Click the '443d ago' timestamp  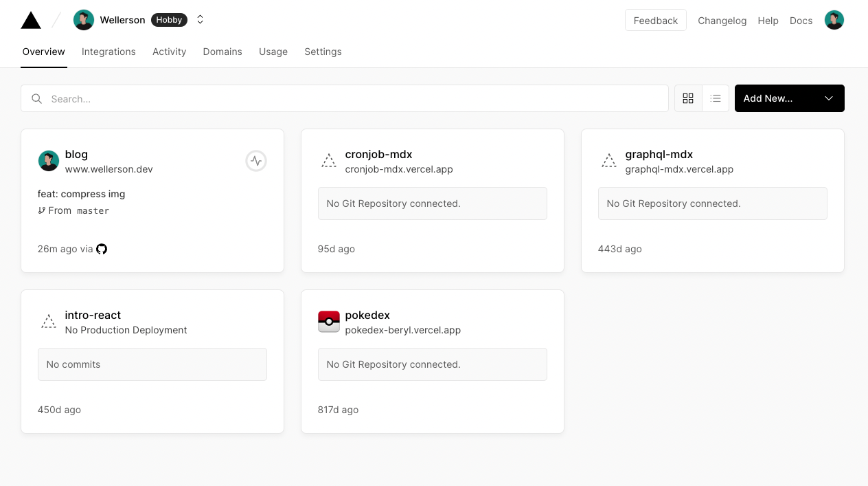620,249
